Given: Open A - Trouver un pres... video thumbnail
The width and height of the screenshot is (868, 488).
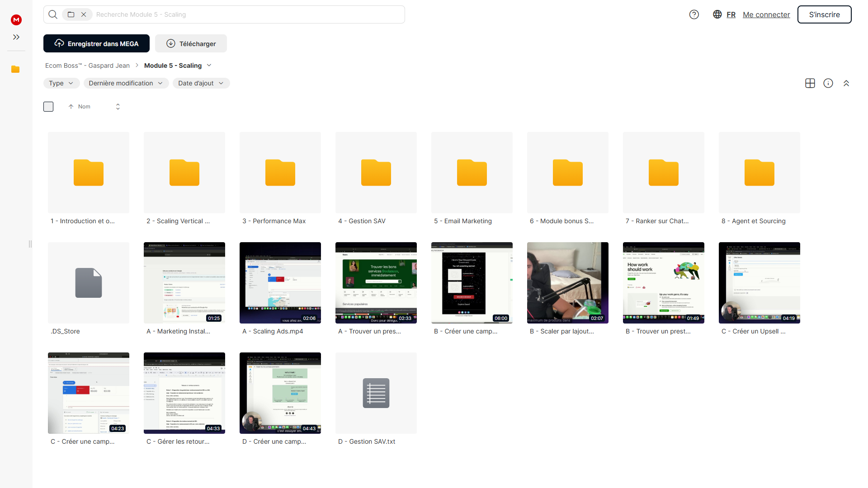Looking at the screenshot, I should click(376, 283).
